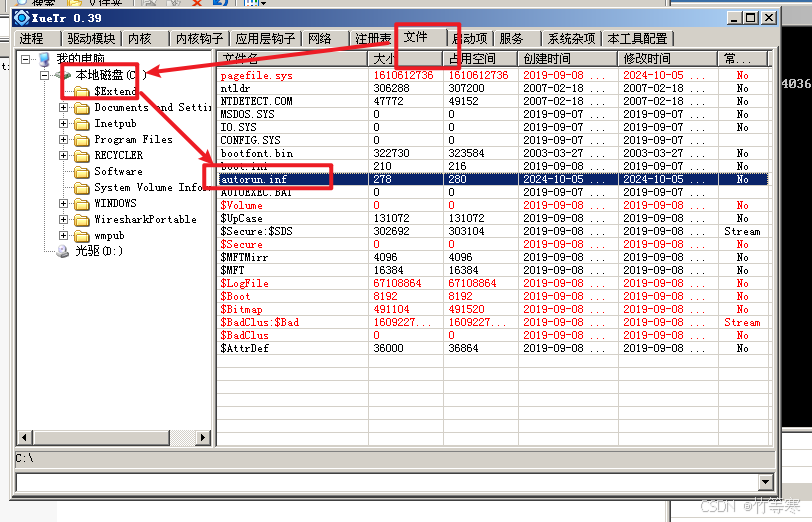Open the 本工具配置 tab
The height and width of the screenshot is (522, 812).
pos(637,39)
